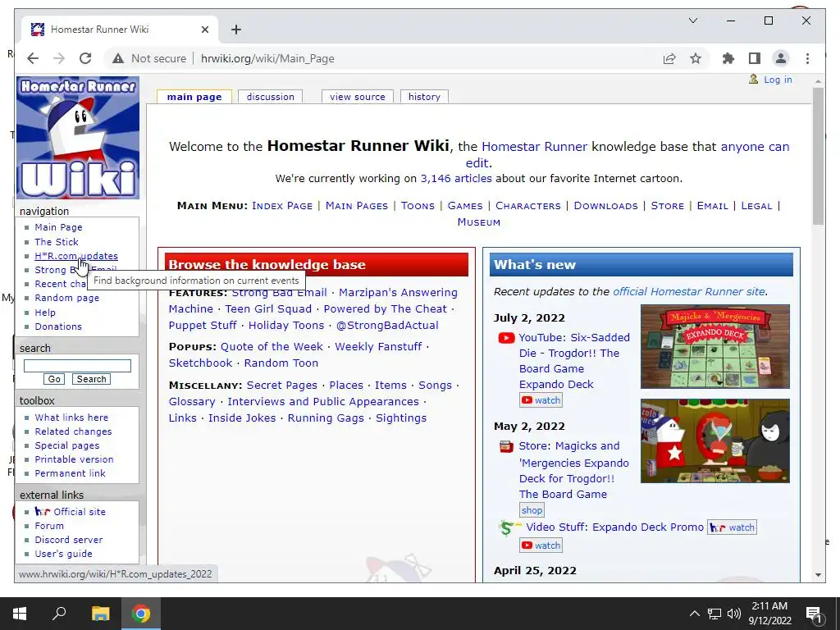Click YouTube icon next to Six-Sadded Die
The width and height of the screenshot is (840, 630).
coord(506,338)
